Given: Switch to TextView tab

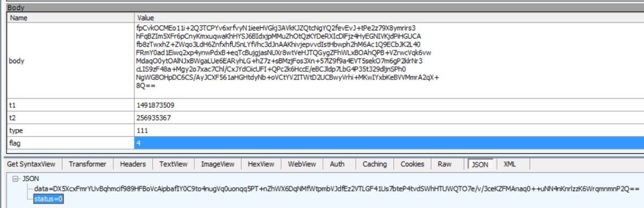Looking at the screenshot, I should click(x=173, y=164).
